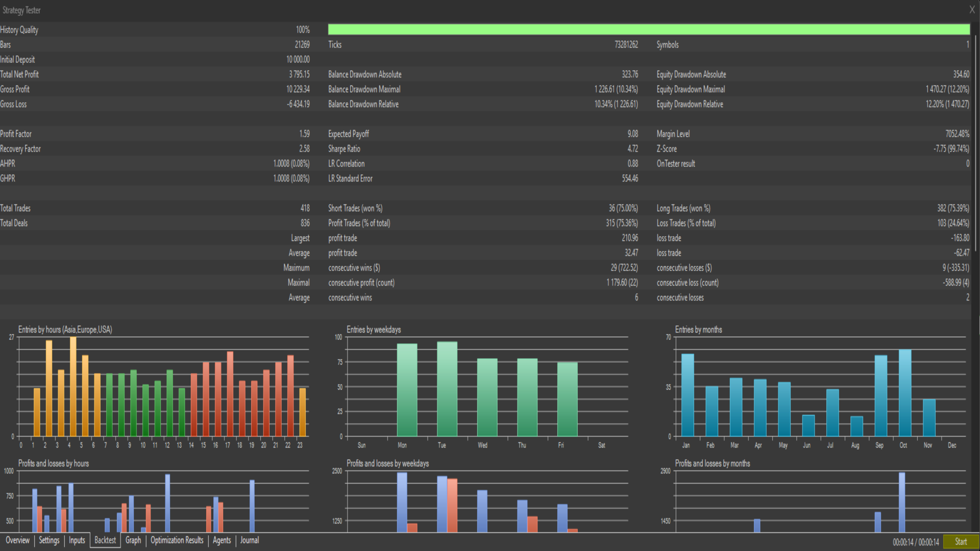Switch to the Graph tab

tap(133, 540)
